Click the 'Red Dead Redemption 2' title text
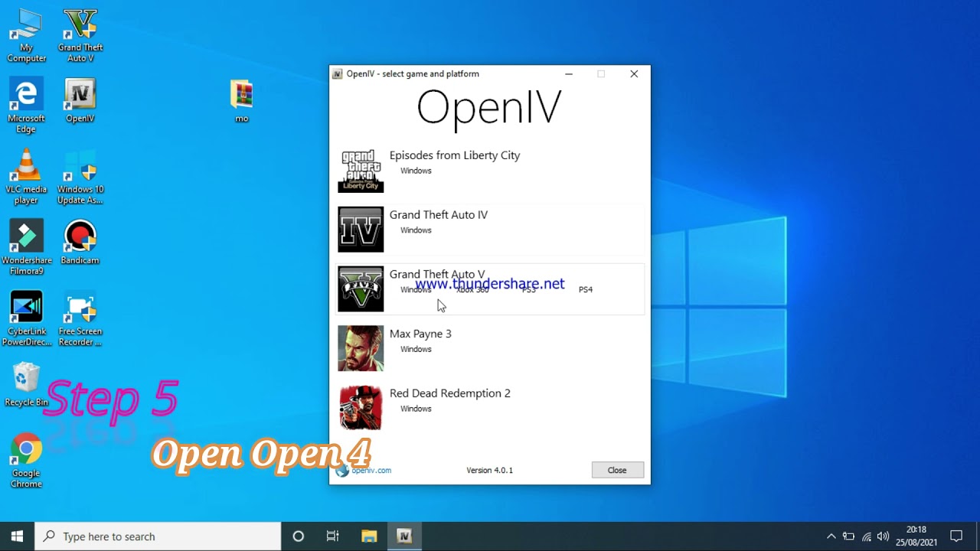980x551 pixels. click(x=450, y=393)
